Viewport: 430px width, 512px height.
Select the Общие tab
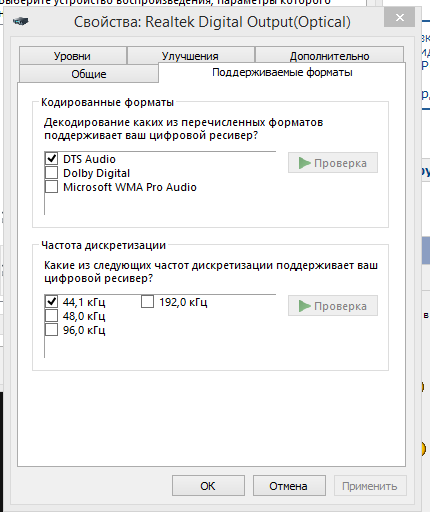pos(89,74)
